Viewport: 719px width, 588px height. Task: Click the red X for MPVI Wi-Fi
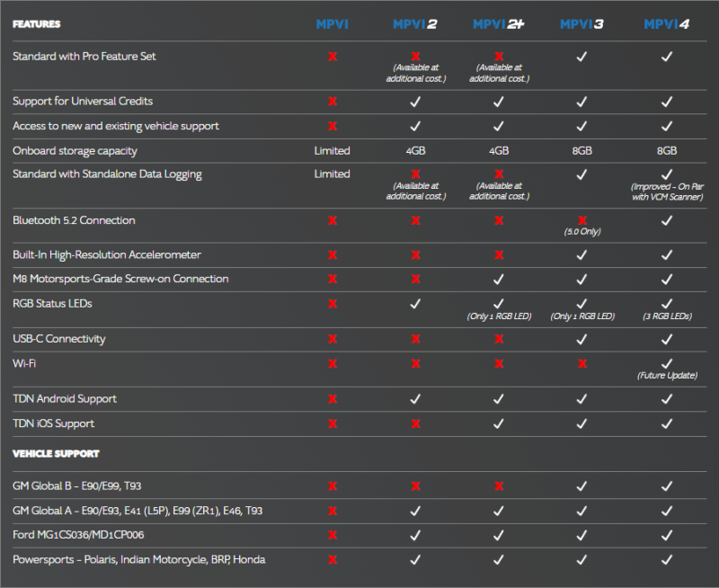point(332,363)
